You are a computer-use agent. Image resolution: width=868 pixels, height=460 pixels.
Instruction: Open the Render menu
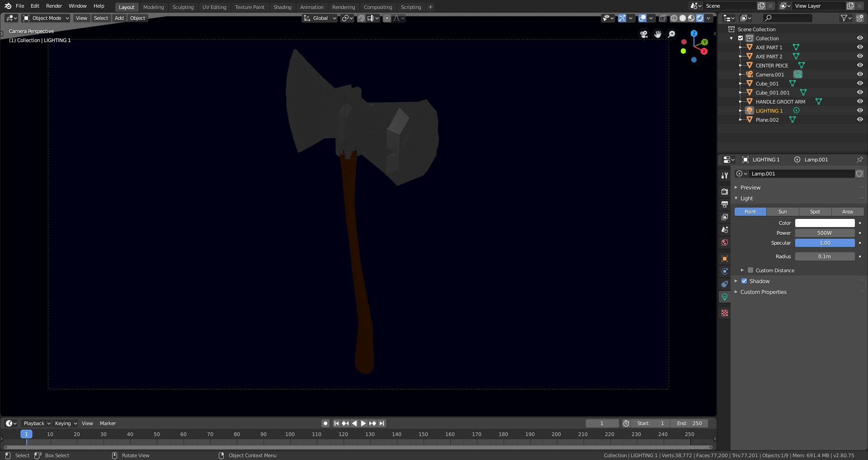click(54, 6)
